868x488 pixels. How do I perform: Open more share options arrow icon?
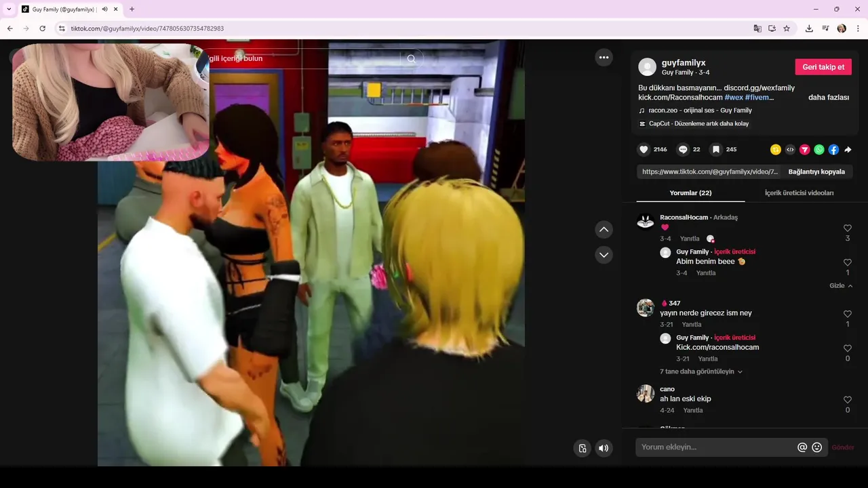pos(848,150)
